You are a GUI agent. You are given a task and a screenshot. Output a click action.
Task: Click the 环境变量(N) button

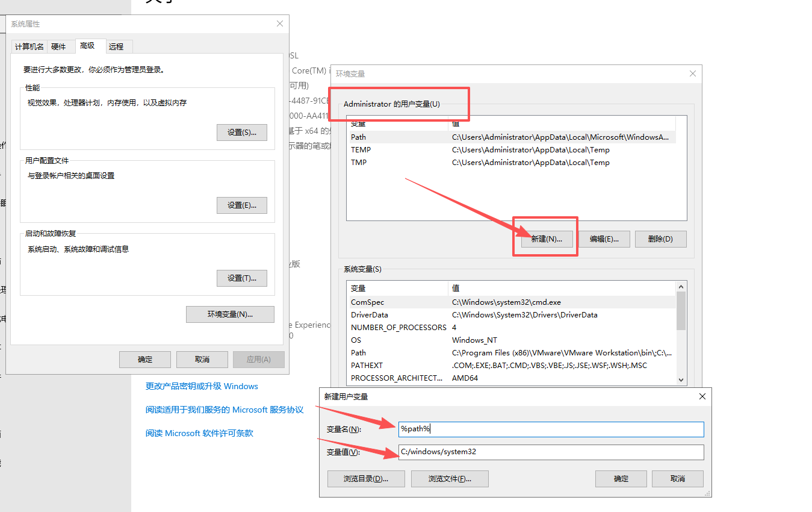230,314
